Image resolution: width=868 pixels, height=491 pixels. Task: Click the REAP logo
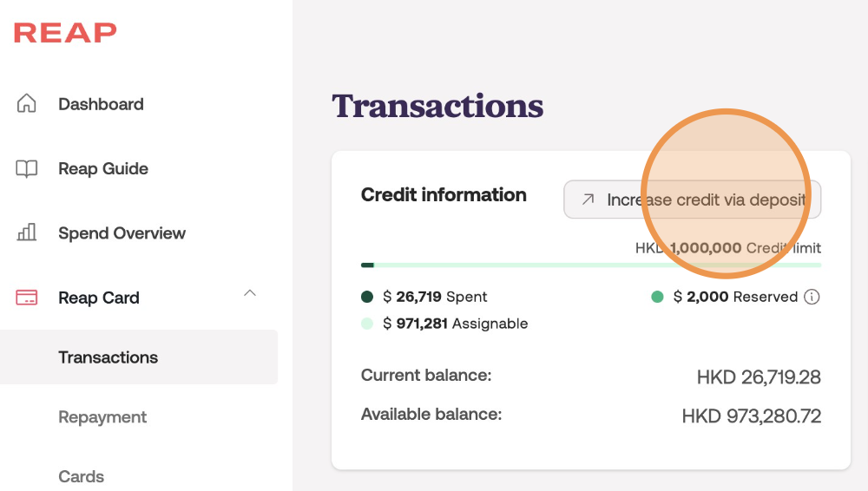[x=65, y=33]
